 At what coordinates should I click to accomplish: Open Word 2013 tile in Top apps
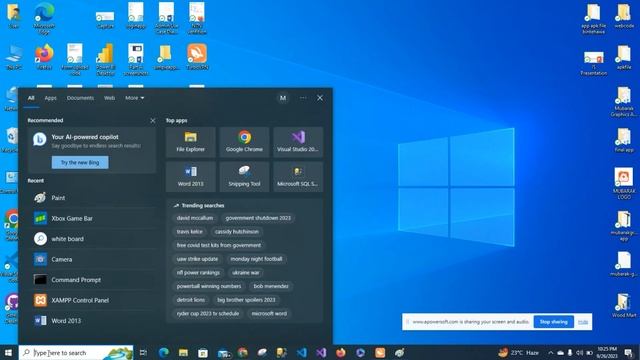(191, 176)
